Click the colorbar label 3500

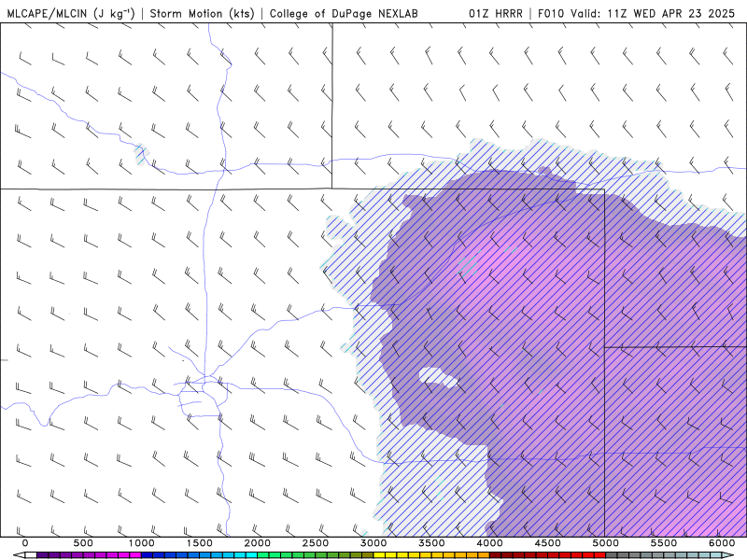[x=432, y=543]
